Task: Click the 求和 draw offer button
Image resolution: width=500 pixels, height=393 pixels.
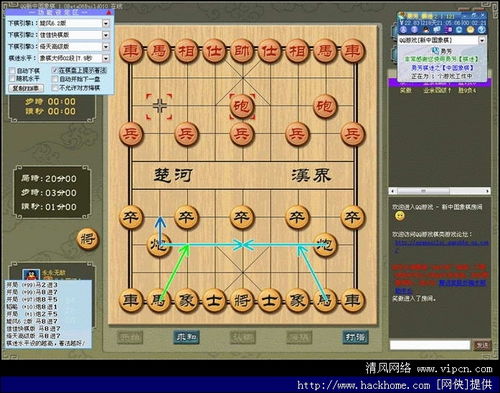Action: [186, 337]
